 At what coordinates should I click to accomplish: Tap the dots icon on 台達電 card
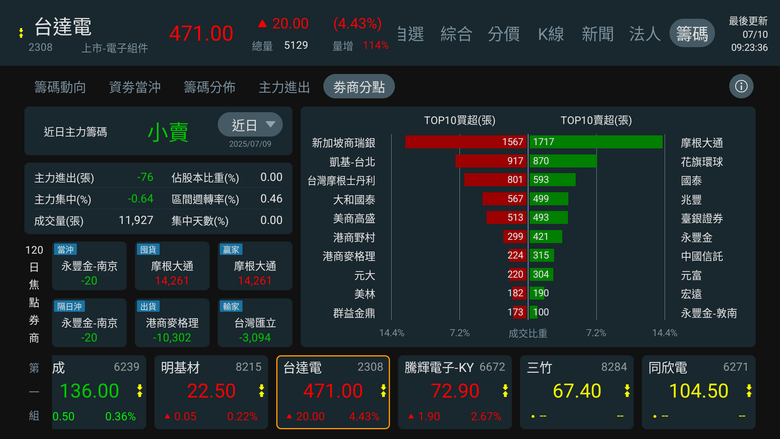pyautogui.click(x=384, y=391)
